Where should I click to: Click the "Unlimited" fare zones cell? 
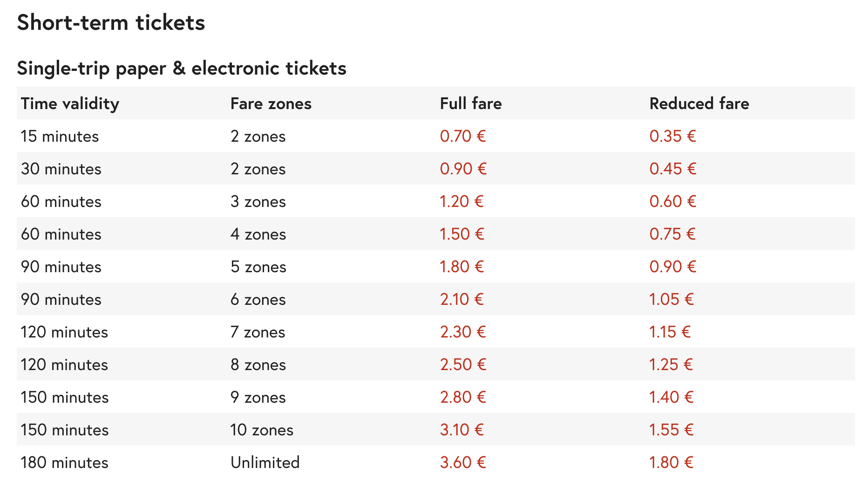pyautogui.click(x=265, y=462)
